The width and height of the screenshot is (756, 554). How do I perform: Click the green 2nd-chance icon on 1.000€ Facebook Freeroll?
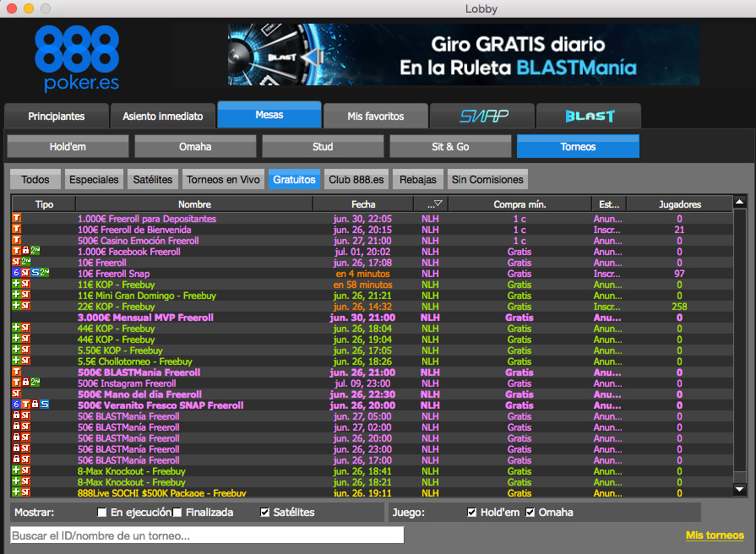(35, 251)
